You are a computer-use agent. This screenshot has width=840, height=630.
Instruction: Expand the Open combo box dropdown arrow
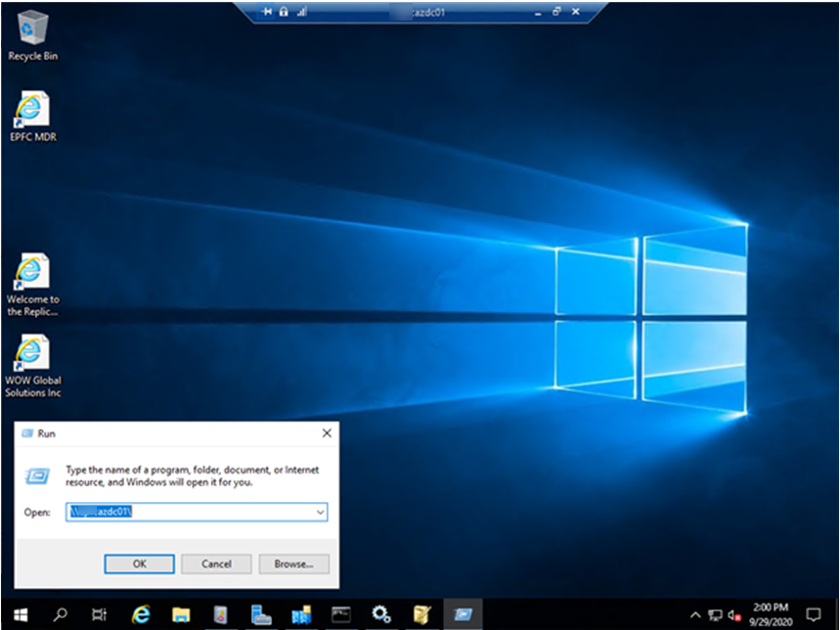tap(320, 512)
